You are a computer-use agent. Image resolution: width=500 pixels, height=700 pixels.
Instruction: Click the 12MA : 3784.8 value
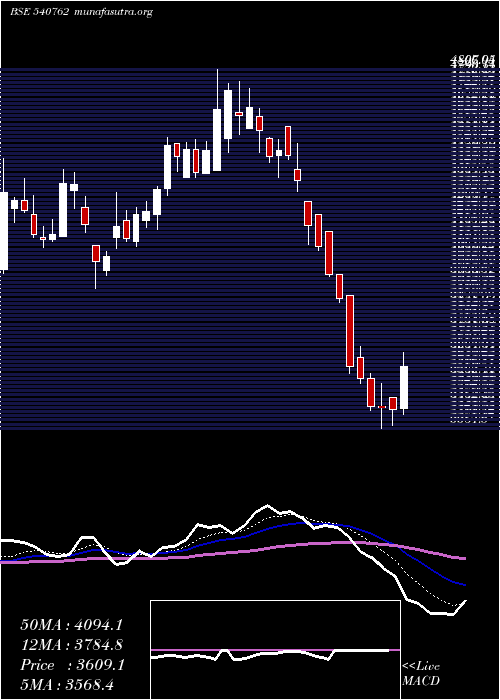pyautogui.click(x=72, y=645)
